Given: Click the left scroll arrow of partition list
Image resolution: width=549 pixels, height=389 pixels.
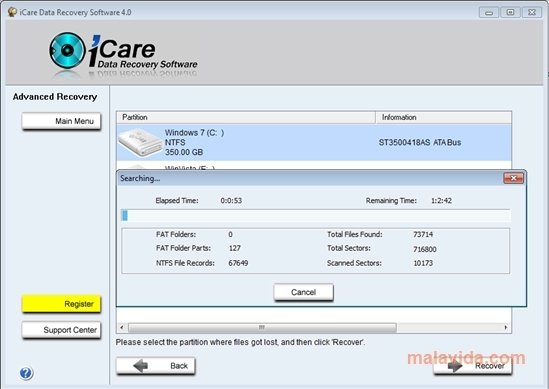Looking at the screenshot, I should pos(122,327).
